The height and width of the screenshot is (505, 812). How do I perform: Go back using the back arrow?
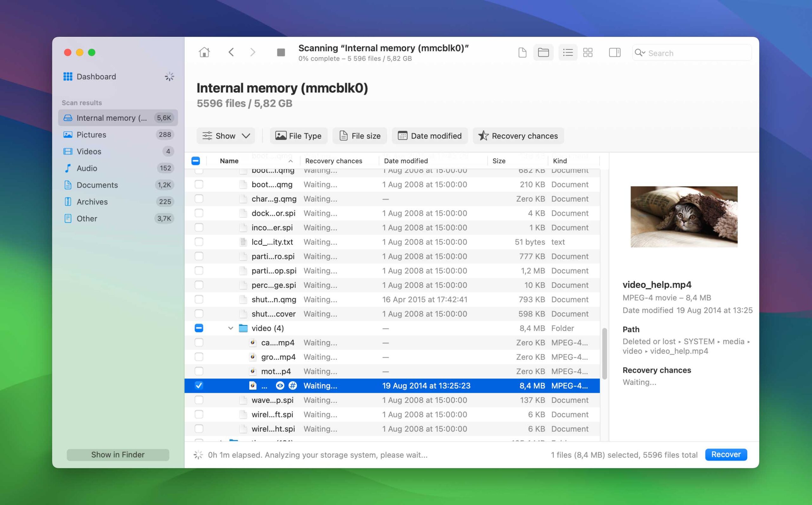click(231, 52)
